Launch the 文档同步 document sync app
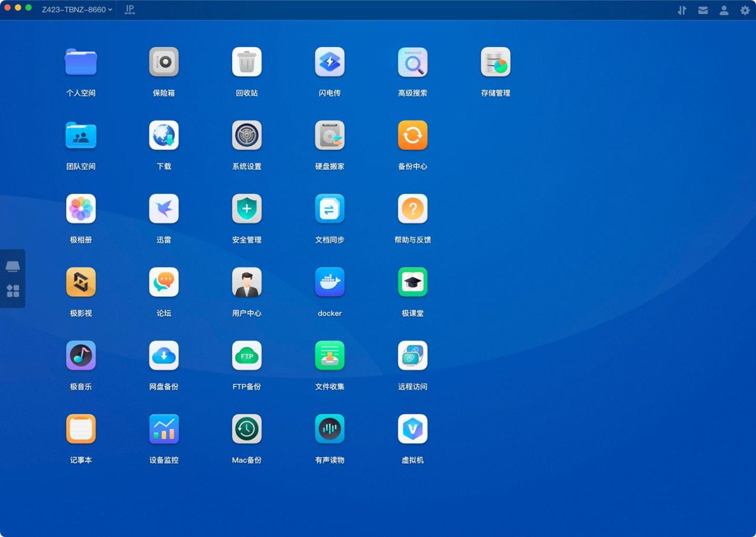 click(x=330, y=209)
